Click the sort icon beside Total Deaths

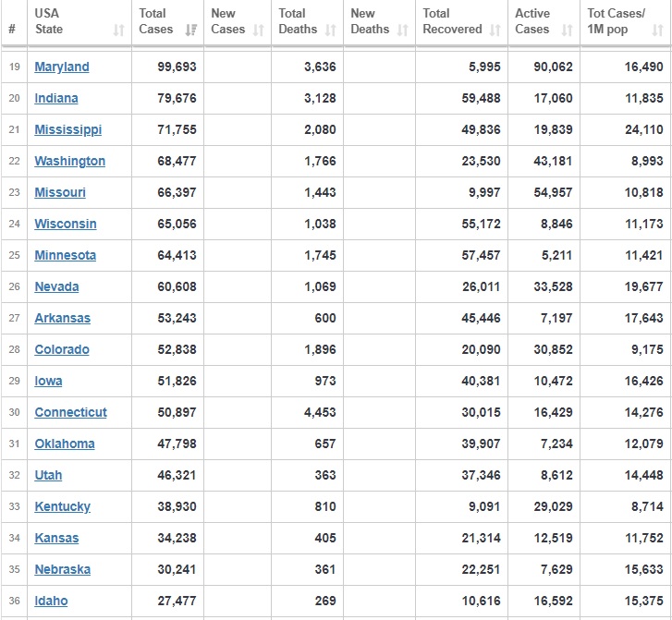click(x=330, y=30)
